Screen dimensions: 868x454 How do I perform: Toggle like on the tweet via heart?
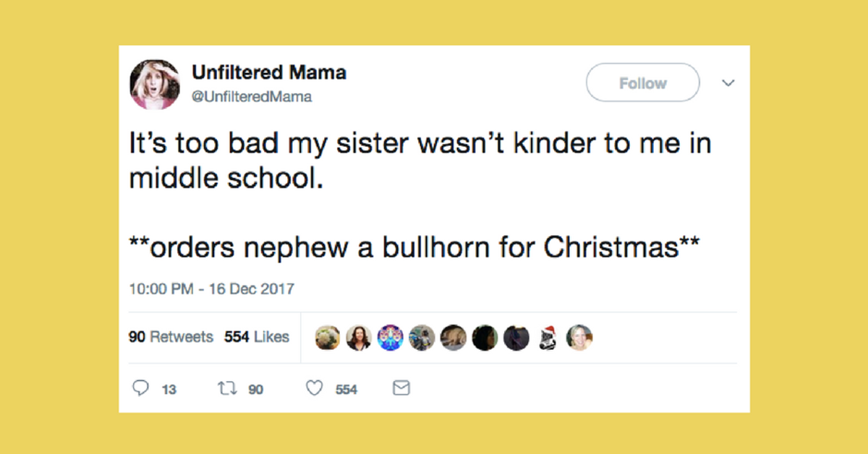point(314,388)
